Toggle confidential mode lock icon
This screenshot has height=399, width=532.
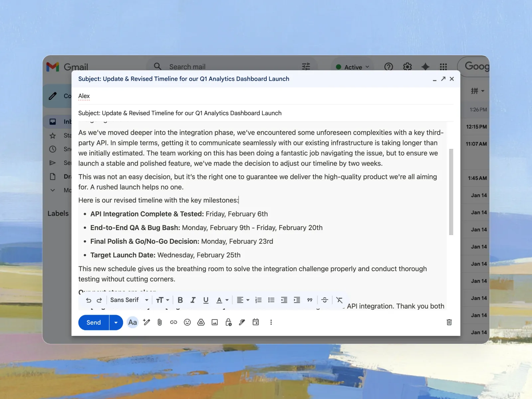coord(228,322)
